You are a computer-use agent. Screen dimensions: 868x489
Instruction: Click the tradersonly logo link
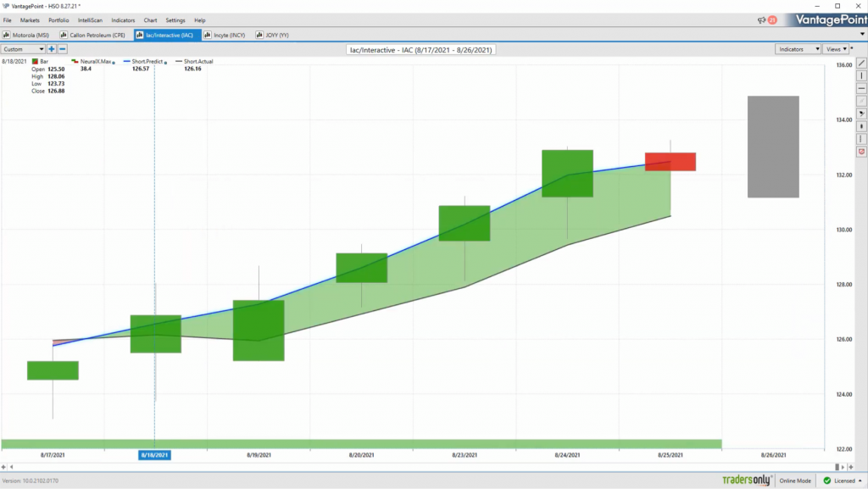(747, 481)
